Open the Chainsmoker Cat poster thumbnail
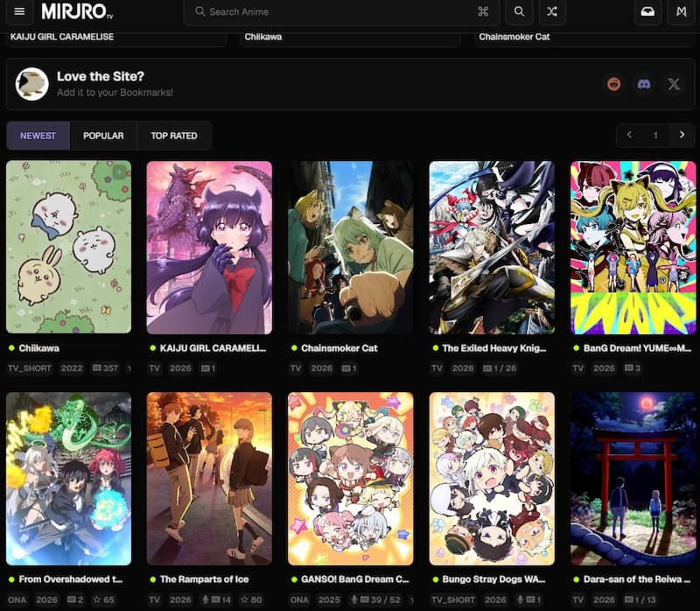This screenshot has height=611, width=700. click(x=351, y=247)
